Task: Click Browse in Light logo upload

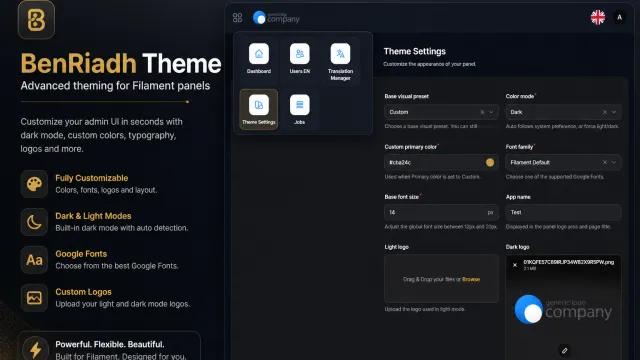Action: pyautogui.click(x=471, y=280)
